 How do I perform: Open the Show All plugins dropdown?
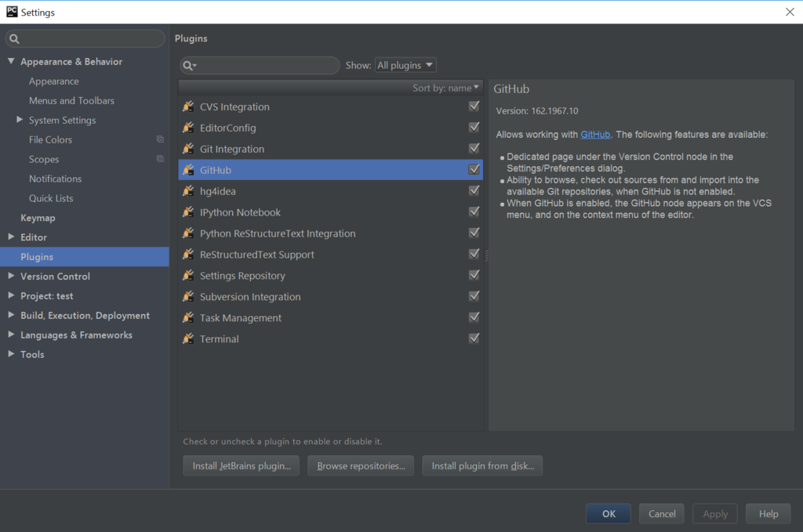(405, 65)
